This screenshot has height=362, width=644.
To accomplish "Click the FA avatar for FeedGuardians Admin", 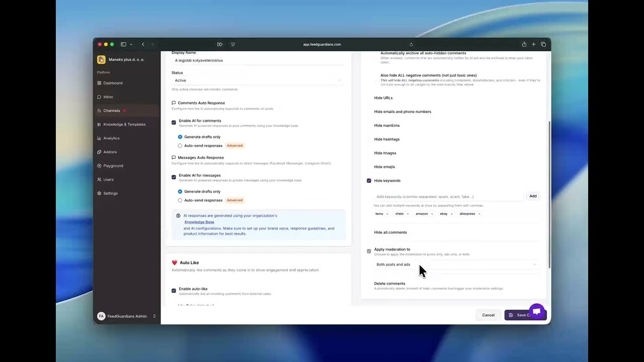I will coord(101,316).
